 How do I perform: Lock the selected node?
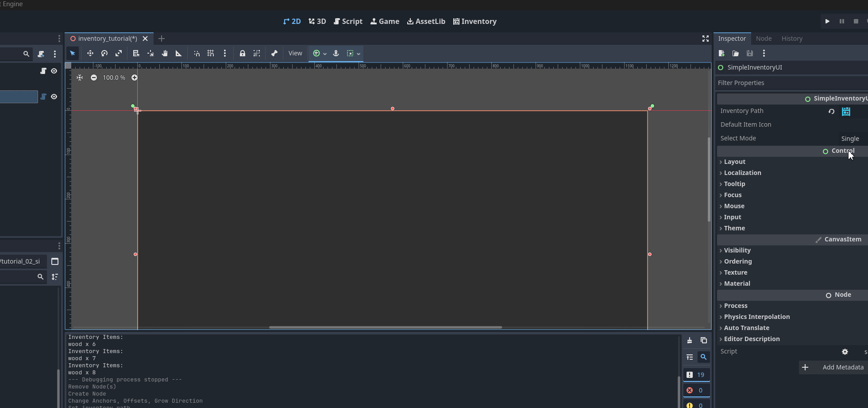(243, 53)
